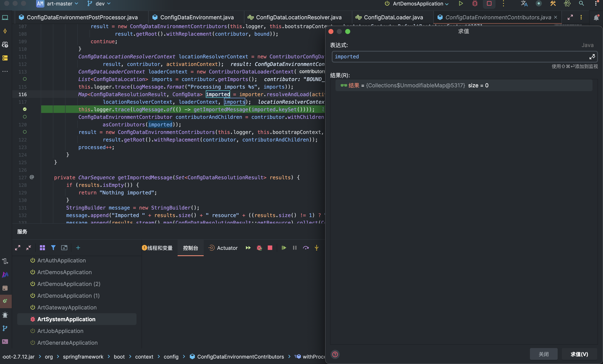603x364 pixels.
Task: Switch to the ConfigDataLoader.java tab
Action: (393, 17)
